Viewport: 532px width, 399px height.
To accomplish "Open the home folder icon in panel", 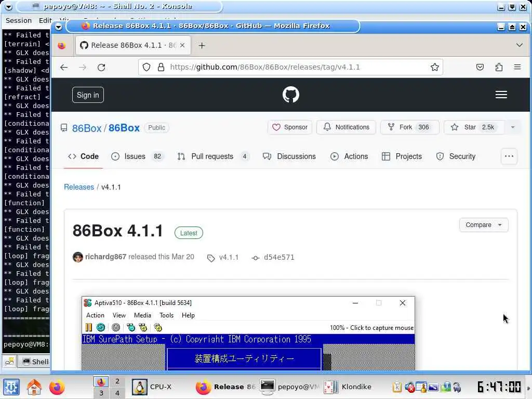I will click(x=34, y=387).
